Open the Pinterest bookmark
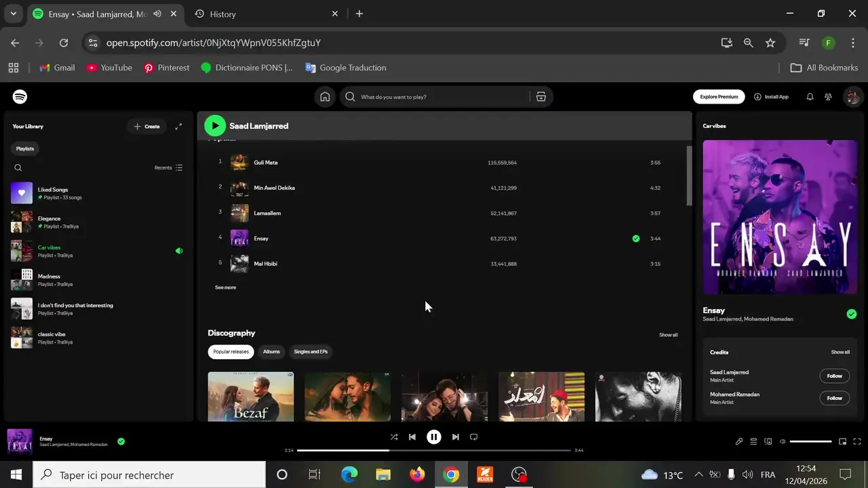The image size is (868, 488). point(166,68)
